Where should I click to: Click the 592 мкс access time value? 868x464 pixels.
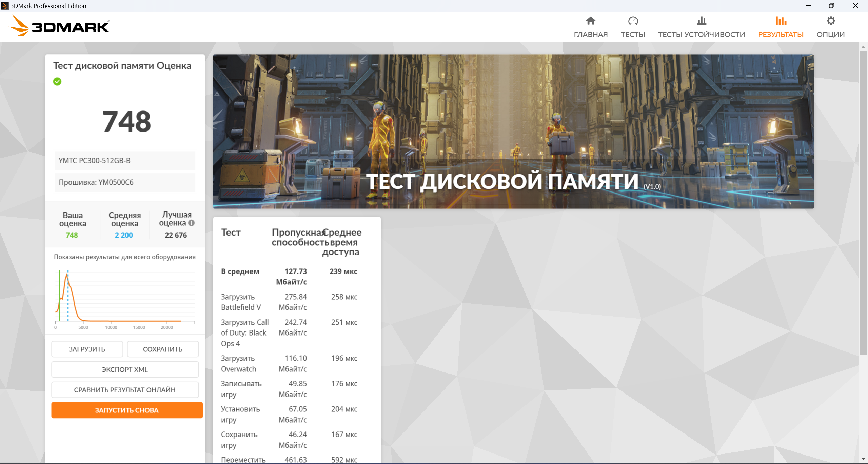tap(344, 460)
